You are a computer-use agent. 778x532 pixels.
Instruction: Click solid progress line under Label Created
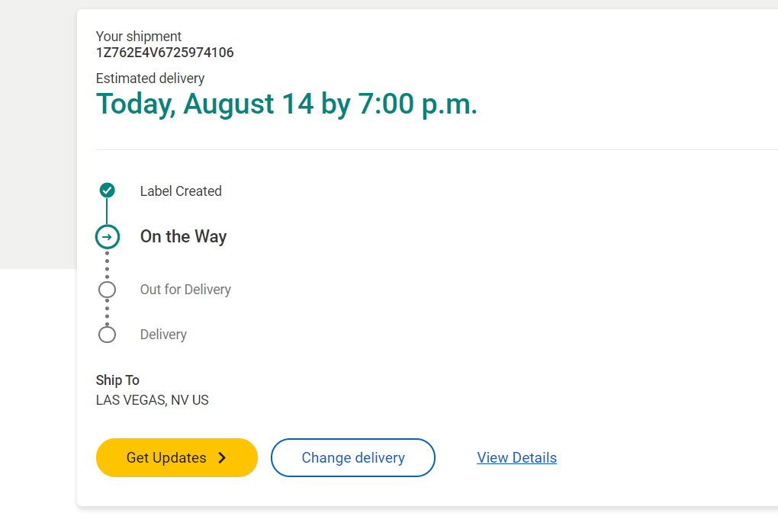pos(107,211)
